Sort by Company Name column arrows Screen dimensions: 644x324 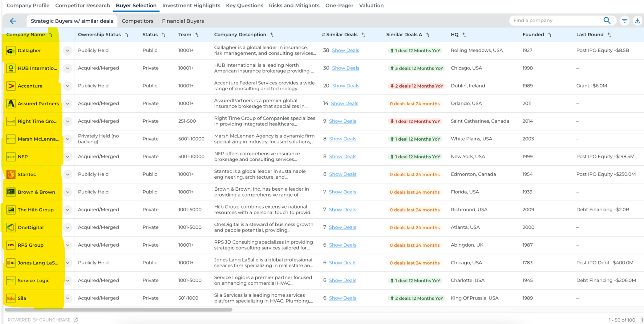pos(51,35)
